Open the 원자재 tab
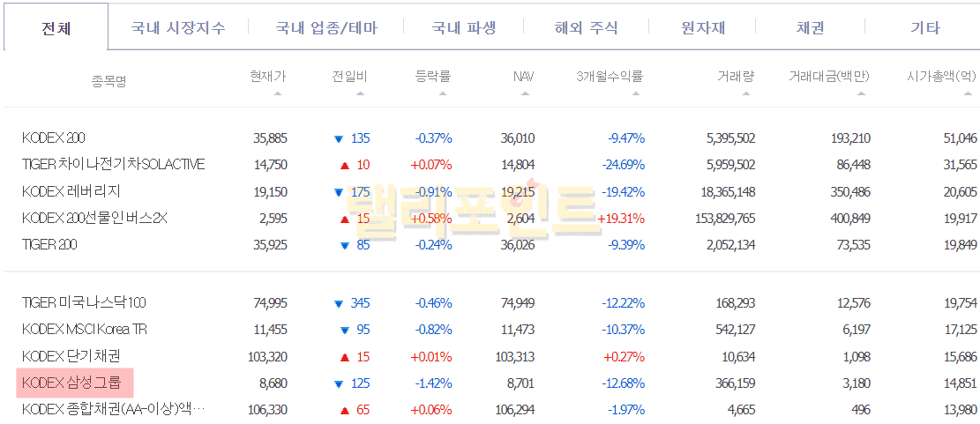Image resolution: width=980 pixels, height=424 pixels. (703, 28)
